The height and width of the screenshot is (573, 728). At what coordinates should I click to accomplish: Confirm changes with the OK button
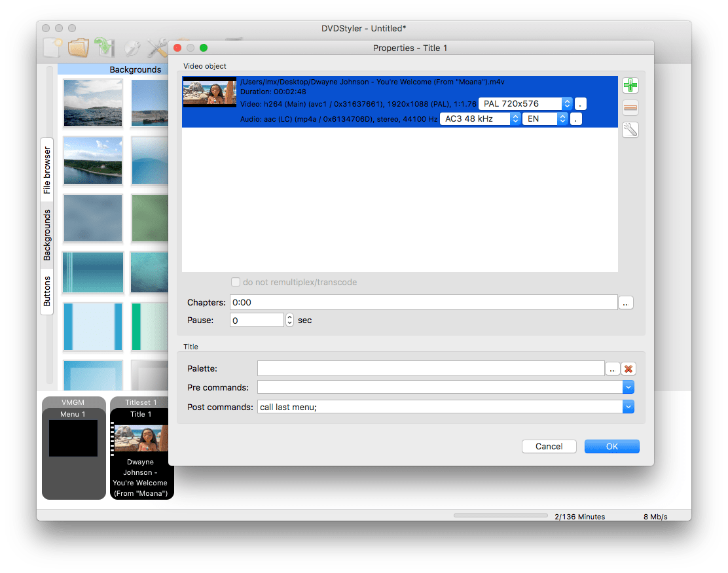611,446
